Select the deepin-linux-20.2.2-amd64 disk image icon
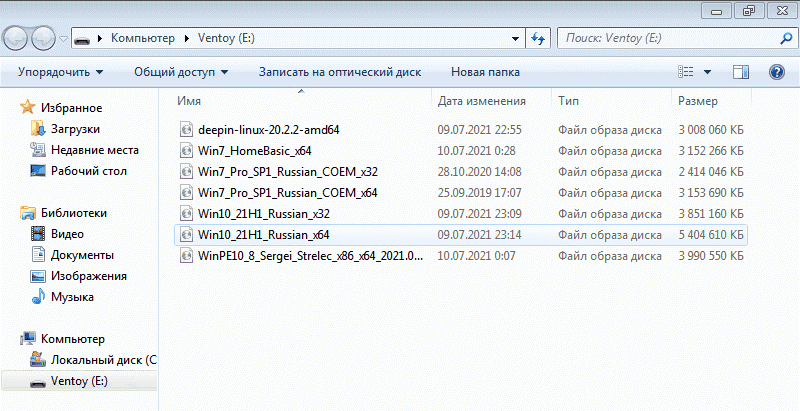Image resolution: width=800 pixels, height=411 pixels. click(185, 129)
